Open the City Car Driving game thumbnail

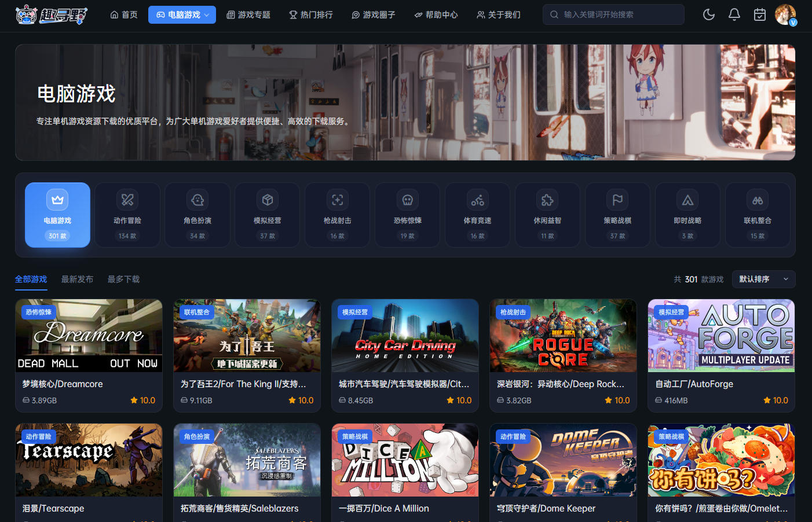point(405,336)
